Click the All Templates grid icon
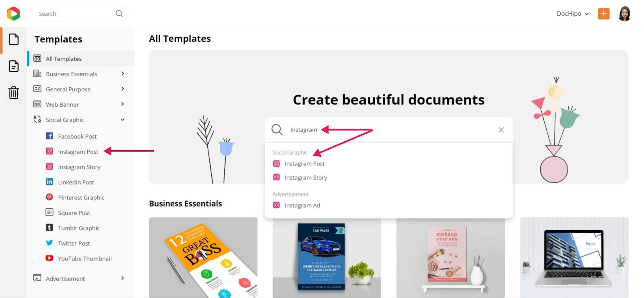Screen dimensions: 644x298 37,58
